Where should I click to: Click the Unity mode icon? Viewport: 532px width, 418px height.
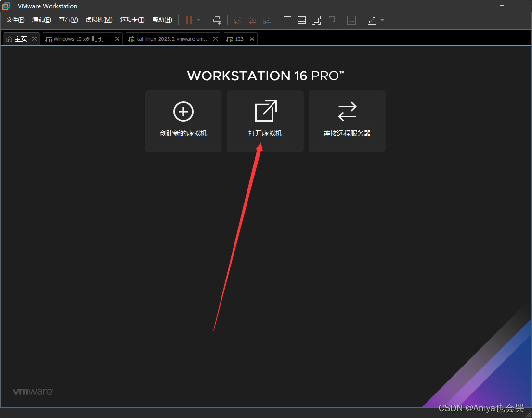[331, 20]
